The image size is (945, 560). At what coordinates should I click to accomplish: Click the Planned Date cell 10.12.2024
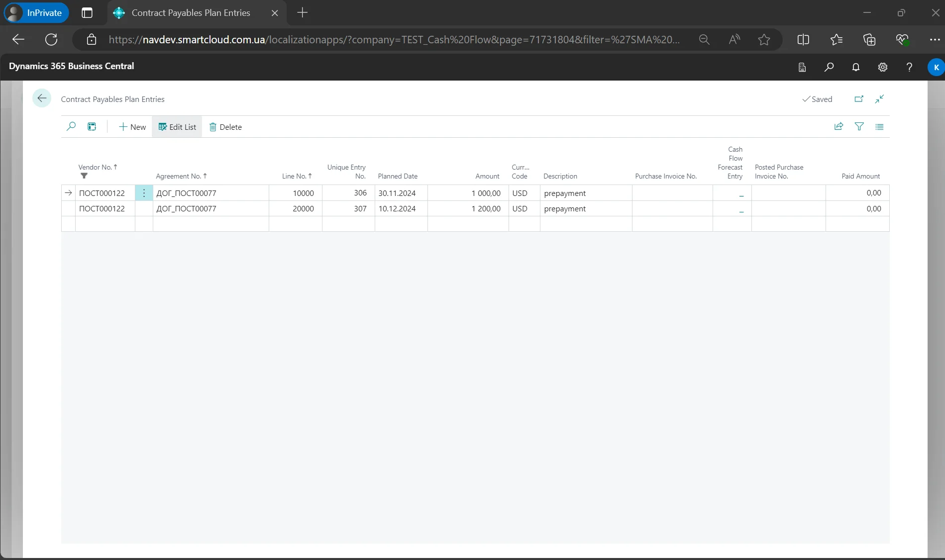pyautogui.click(x=397, y=209)
